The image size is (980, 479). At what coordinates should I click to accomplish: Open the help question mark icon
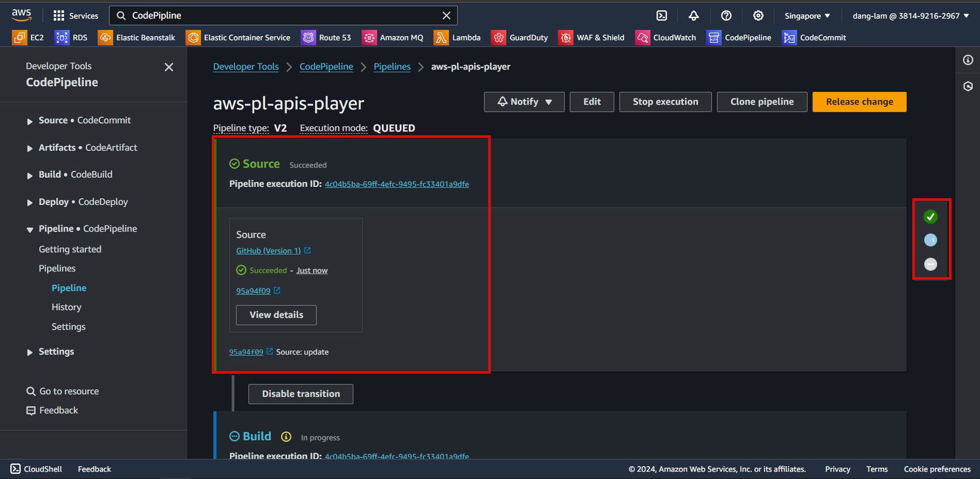(x=726, y=15)
